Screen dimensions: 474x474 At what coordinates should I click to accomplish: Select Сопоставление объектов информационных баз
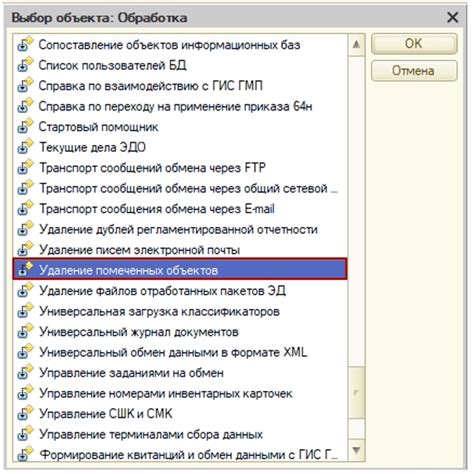pos(180,45)
